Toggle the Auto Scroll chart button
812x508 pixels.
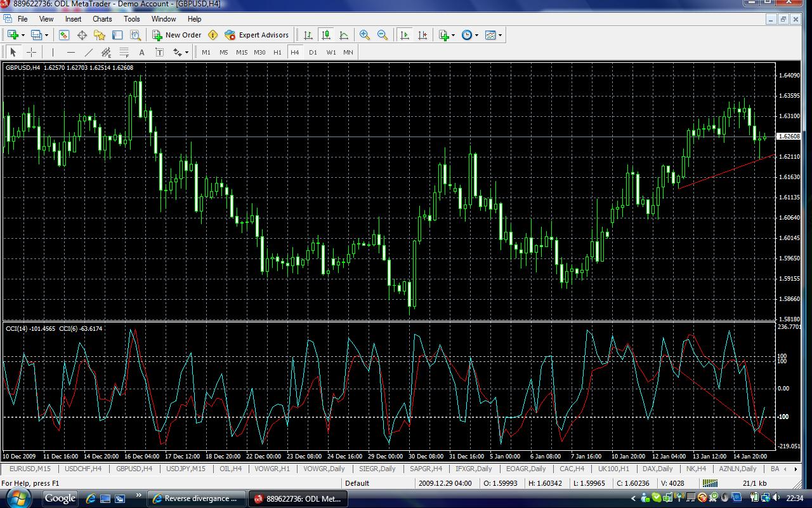(405, 35)
